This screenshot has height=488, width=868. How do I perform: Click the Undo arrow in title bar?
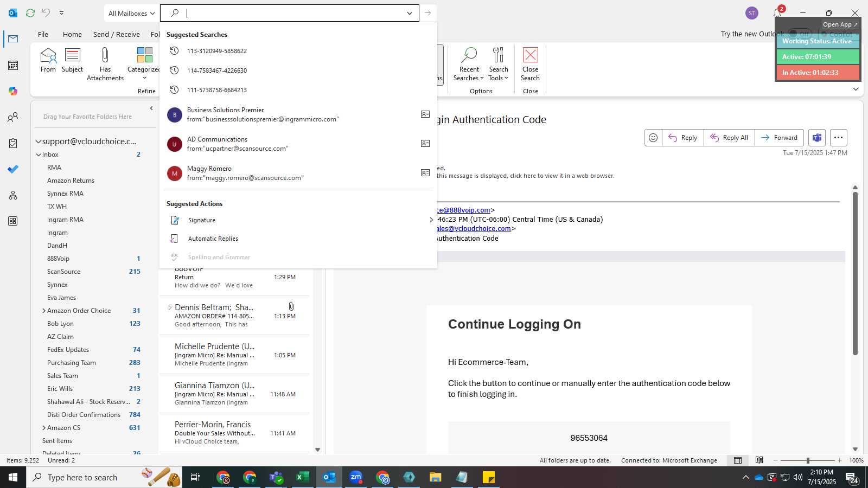coord(46,13)
